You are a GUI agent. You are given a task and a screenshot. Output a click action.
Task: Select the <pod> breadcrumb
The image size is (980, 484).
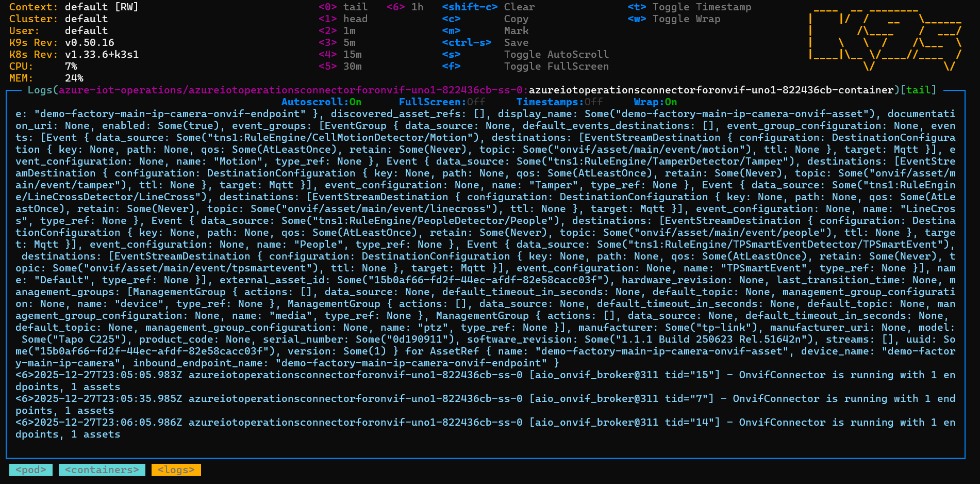coord(30,470)
